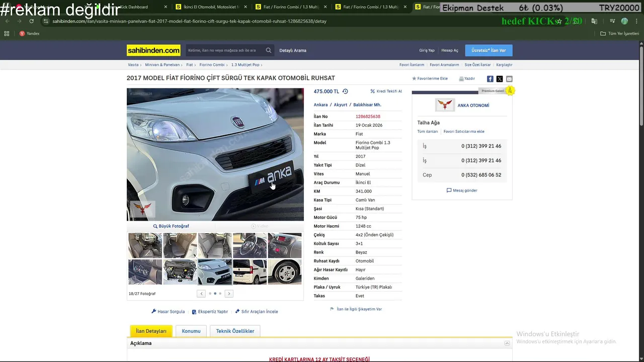Open the Chrome apps grid icon
This screenshot has width=644, height=362.
[7, 34]
